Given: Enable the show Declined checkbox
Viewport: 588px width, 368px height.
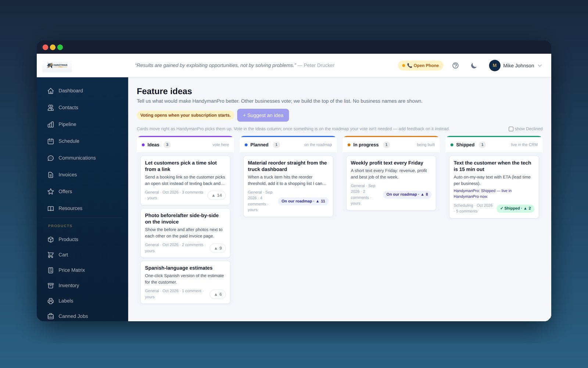Looking at the screenshot, I should tap(511, 129).
